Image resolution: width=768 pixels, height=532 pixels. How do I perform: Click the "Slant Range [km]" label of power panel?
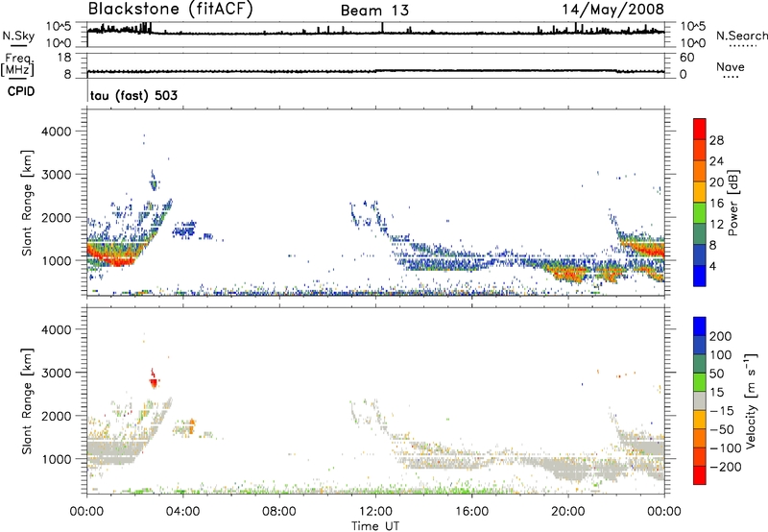[27, 203]
